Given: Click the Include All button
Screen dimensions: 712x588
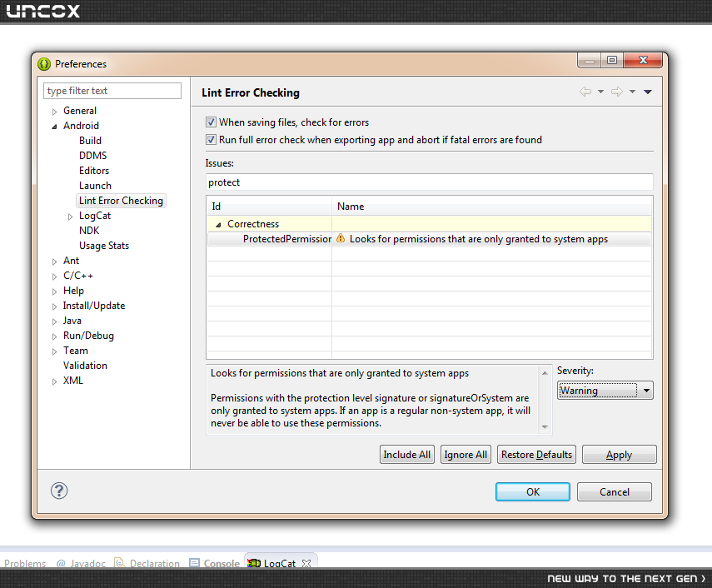Looking at the screenshot, I should (x=407, y=455).
